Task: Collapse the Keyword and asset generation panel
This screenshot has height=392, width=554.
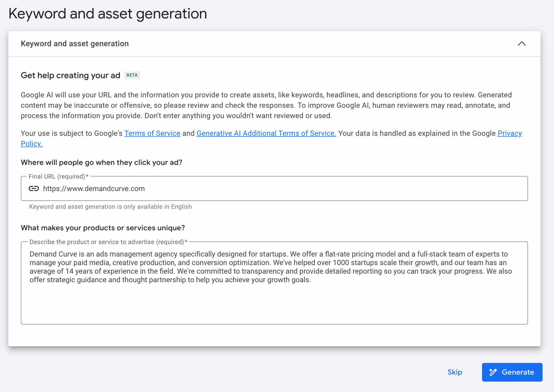Action: click(x=522, y=44)
